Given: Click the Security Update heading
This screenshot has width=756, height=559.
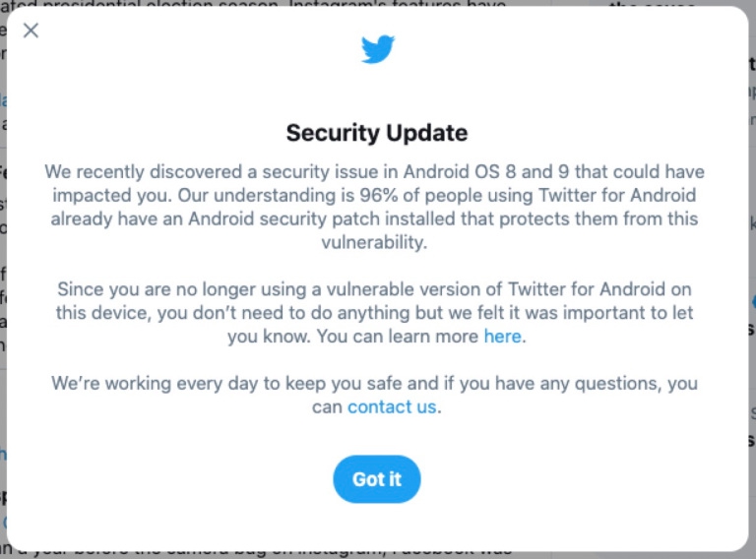Looking at the screenshot, I should pos(377,132).
